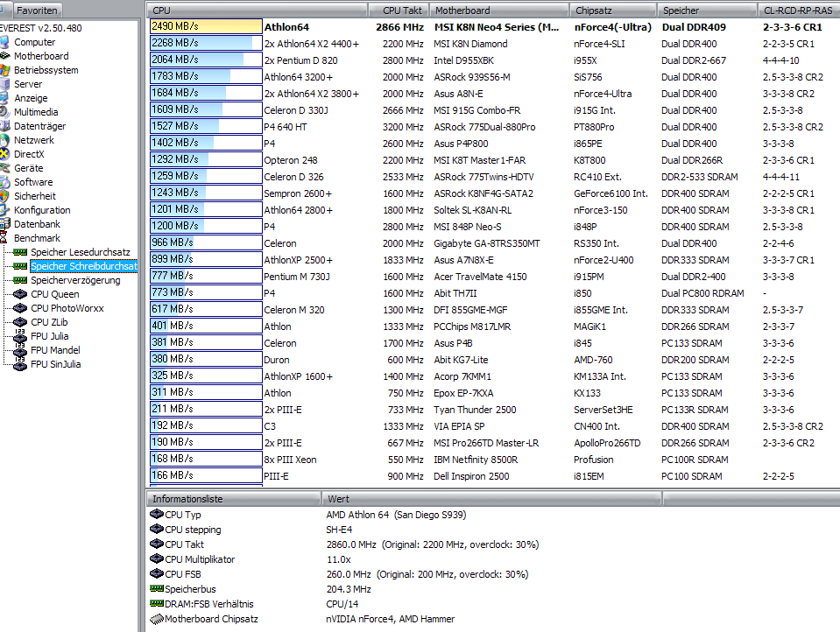Viewport: 840px width, 632px height.
Task: Sort by the Motherboard column header
Action: (x=499, y=11)
